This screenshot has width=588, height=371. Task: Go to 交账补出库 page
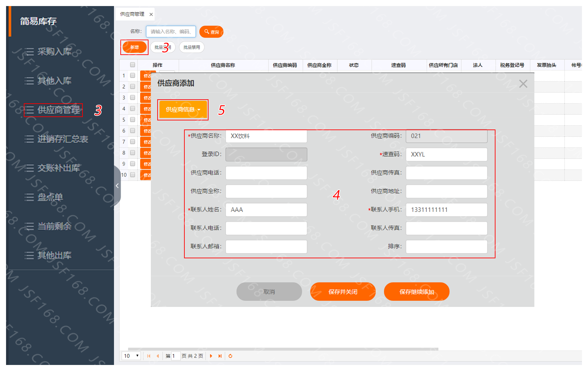(59, 168)
